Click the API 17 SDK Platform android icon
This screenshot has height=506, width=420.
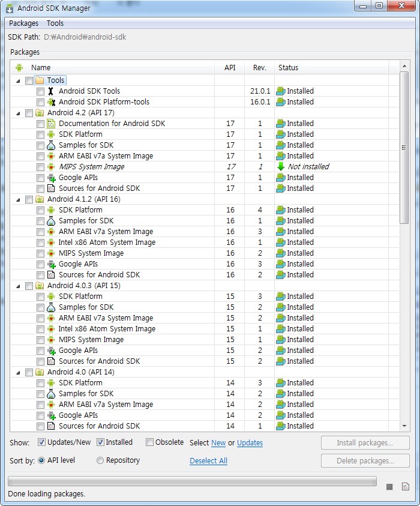[x=51, y=134]
